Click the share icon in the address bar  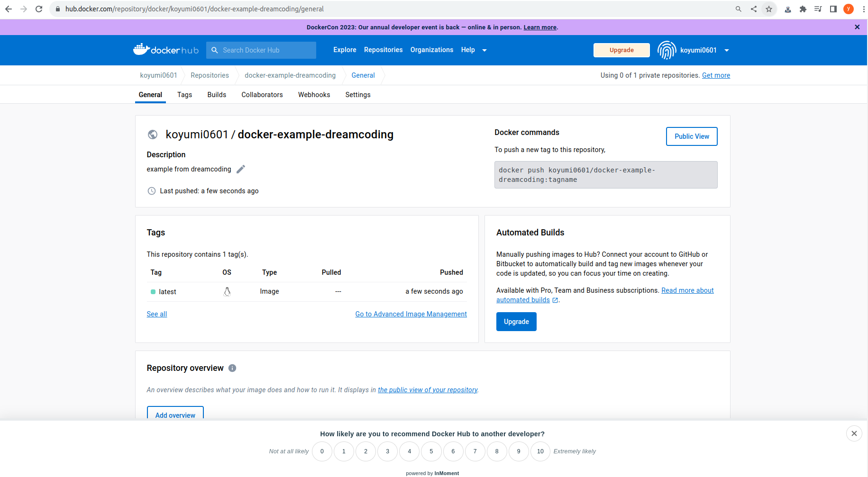(754, 9)
